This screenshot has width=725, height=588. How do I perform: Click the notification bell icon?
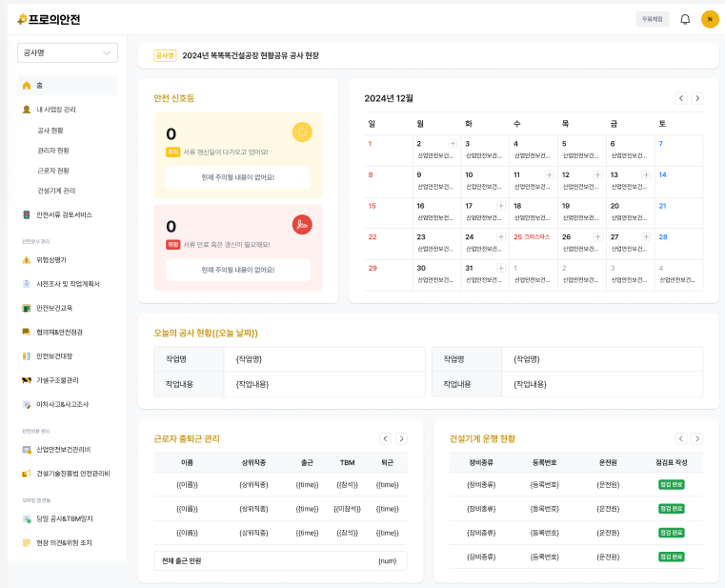pyautogui.click(x=684, y=19)
